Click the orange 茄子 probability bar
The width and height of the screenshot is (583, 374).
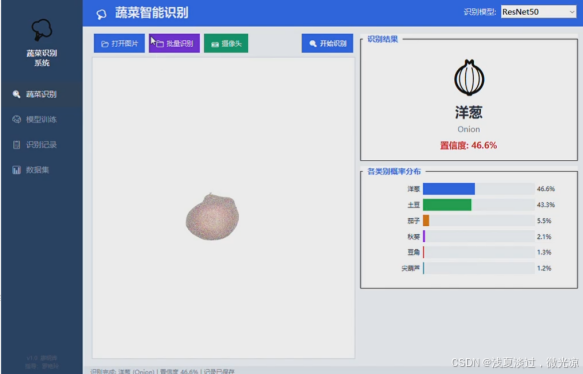click(x=426, y=220)
